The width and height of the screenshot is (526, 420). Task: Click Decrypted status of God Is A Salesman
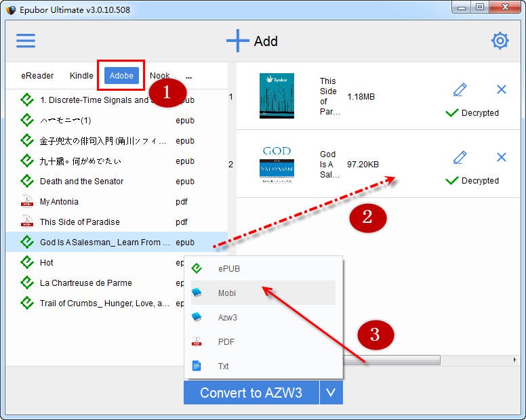[472, 180]
